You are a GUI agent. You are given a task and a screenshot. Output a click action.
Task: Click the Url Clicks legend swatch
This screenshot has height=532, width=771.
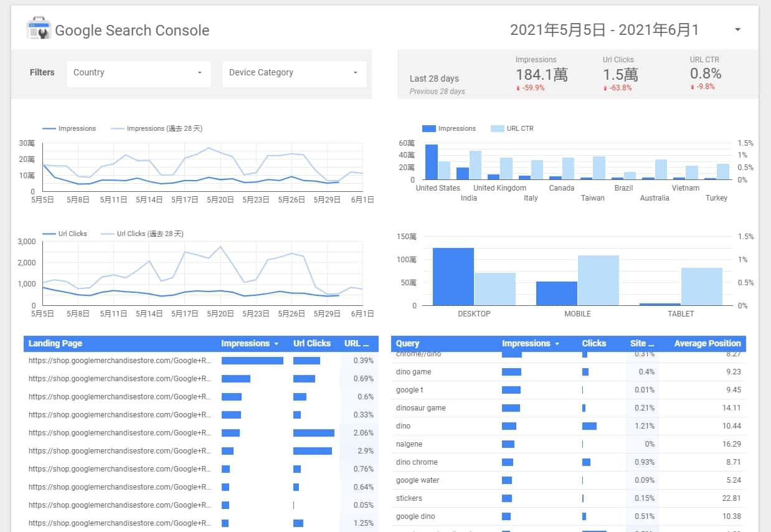(x=49, y=234)
